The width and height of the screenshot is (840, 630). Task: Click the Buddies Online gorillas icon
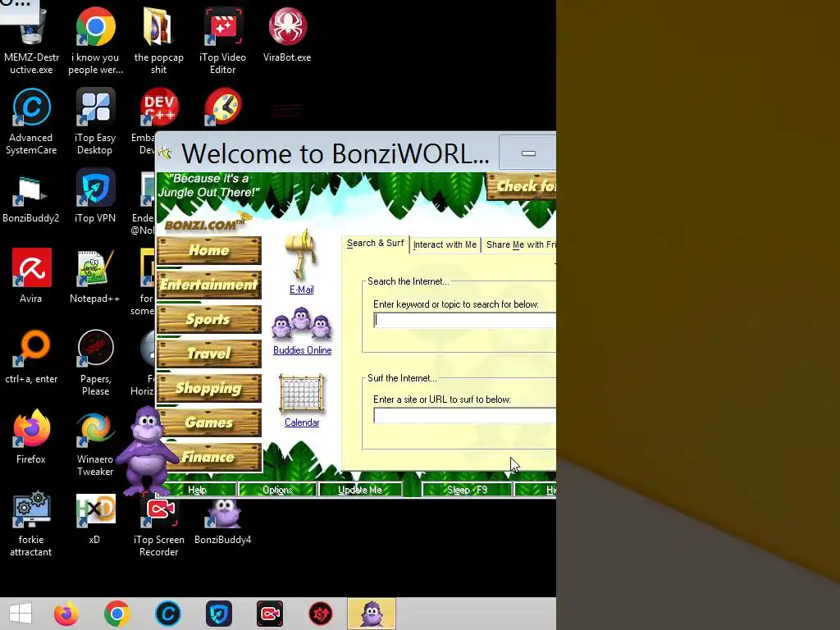pyautogui.click(x=302, y=322)
